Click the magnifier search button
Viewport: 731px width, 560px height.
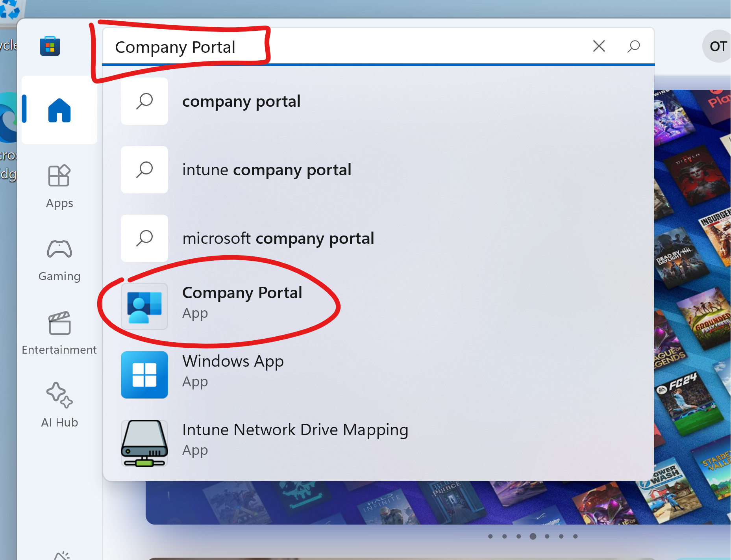click(634, 46)
